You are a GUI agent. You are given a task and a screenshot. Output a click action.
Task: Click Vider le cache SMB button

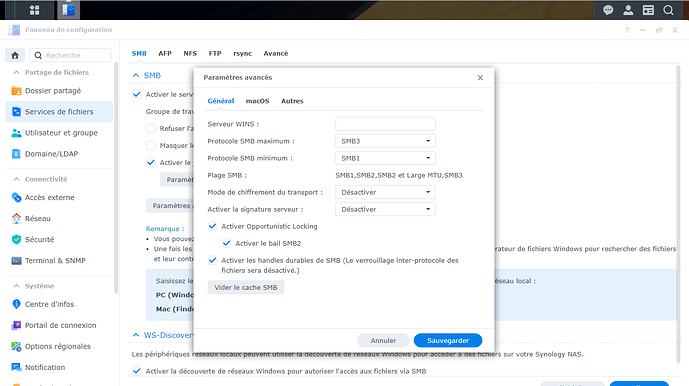[246, 288]
